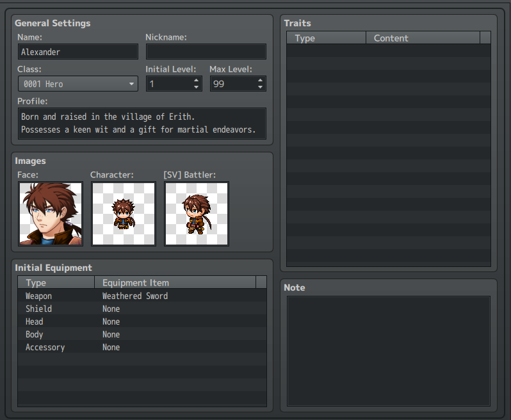Select the Weapon equipment row
Screen dimensions: 511x420
click(142, 296)
